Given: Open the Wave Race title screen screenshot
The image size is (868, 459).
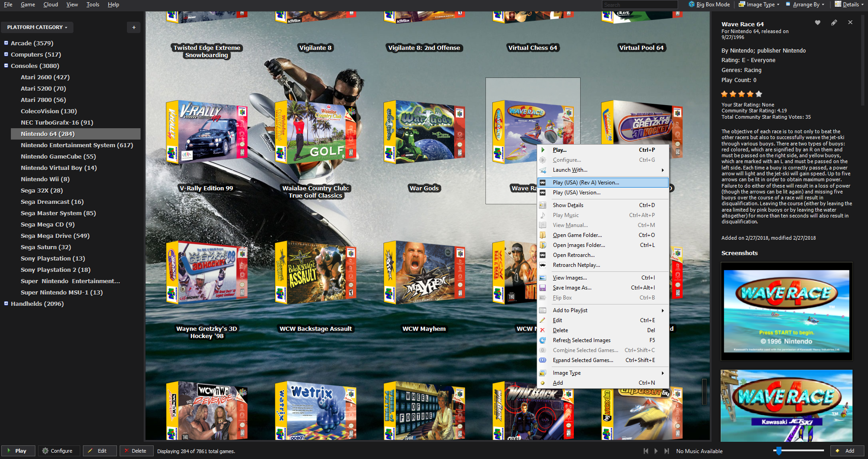Looking at the screenshot, I should pos(786,311).
